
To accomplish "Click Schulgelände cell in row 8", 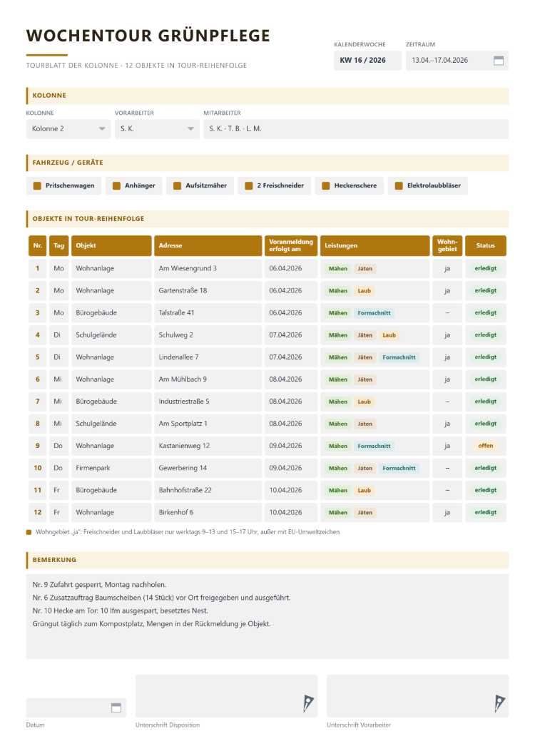I will (111, 424).
